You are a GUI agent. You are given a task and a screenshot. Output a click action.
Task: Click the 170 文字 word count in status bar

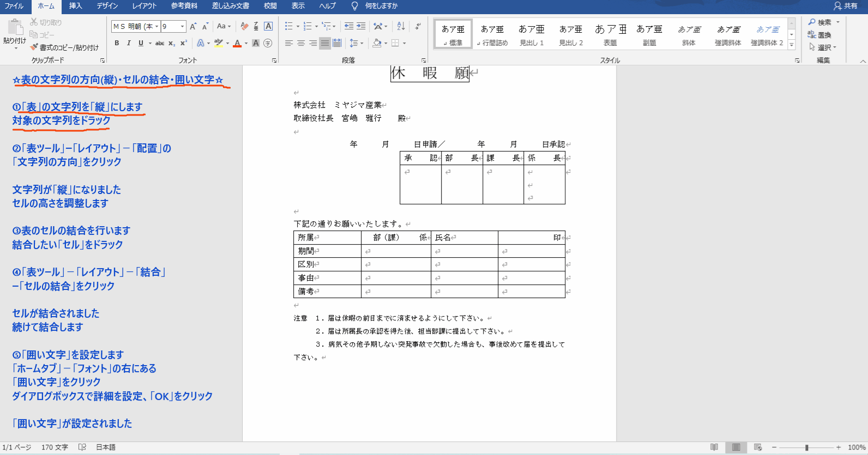click(55, 447)
